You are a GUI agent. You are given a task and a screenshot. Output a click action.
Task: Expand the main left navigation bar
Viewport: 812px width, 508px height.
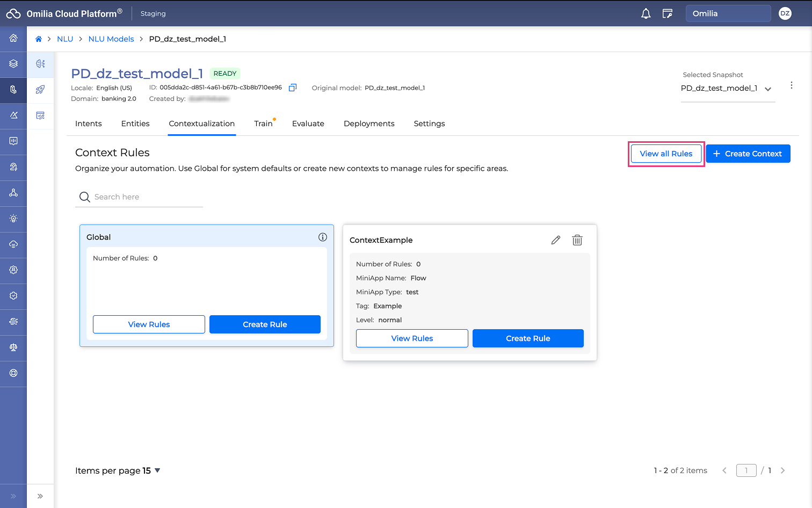(x=13, y=496)
